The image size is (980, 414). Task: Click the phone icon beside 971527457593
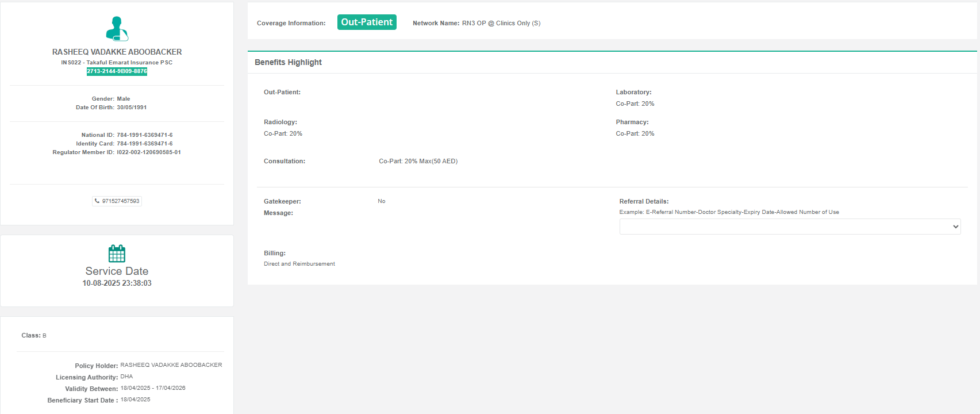pyautogui.click(x=97, y=201)
